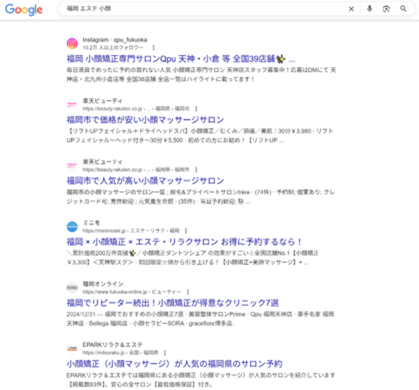
Task: Click the ミニモ source name
Action: click(91, 223)
